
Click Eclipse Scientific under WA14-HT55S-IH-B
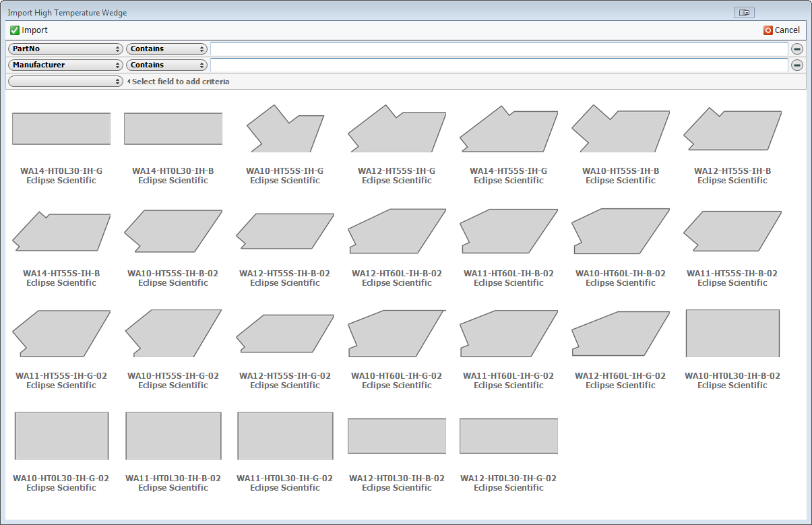[61, 283]
